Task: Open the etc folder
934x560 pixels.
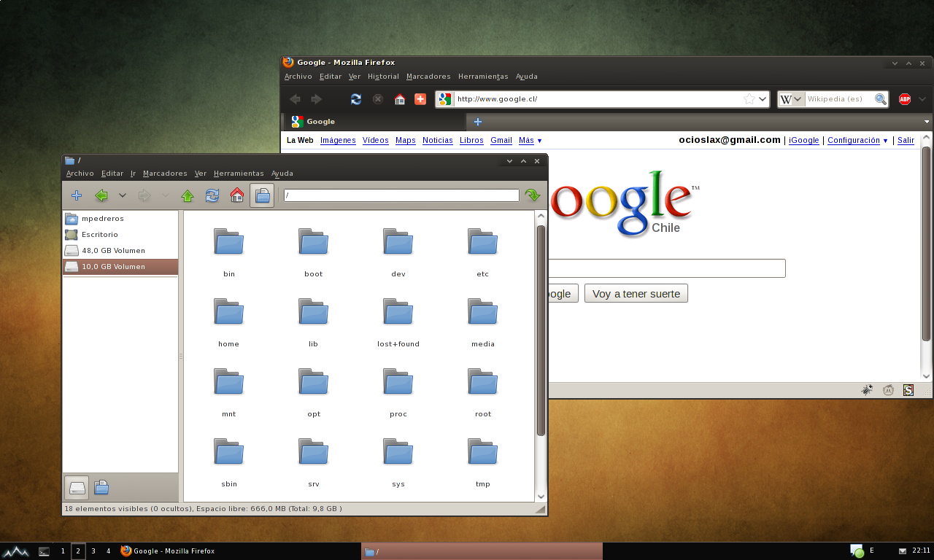Action: click(x=483, y=252)
